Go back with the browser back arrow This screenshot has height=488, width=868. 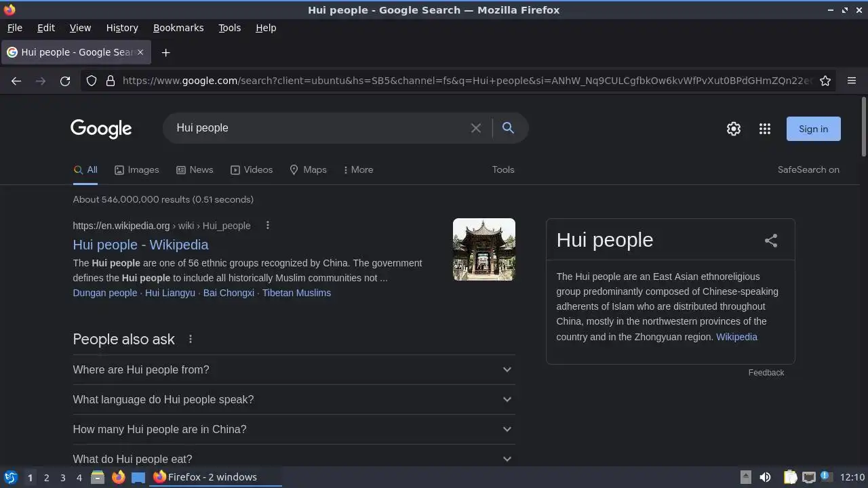16,81
